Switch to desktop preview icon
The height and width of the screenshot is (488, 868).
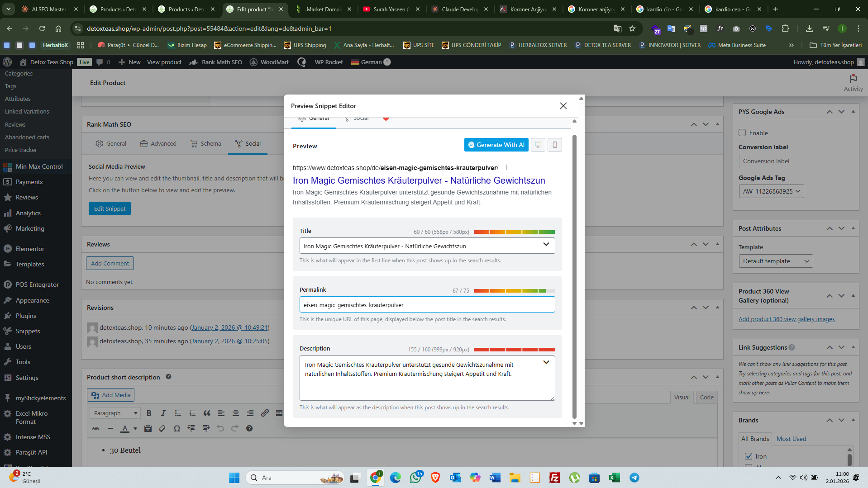coord(538,145)
